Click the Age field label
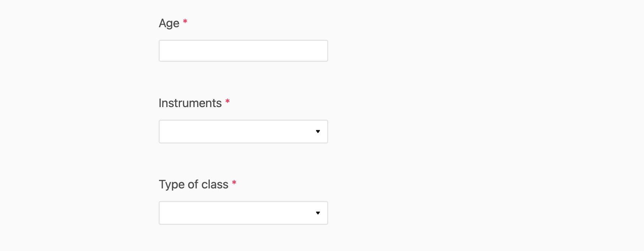 tap(169, 23)
